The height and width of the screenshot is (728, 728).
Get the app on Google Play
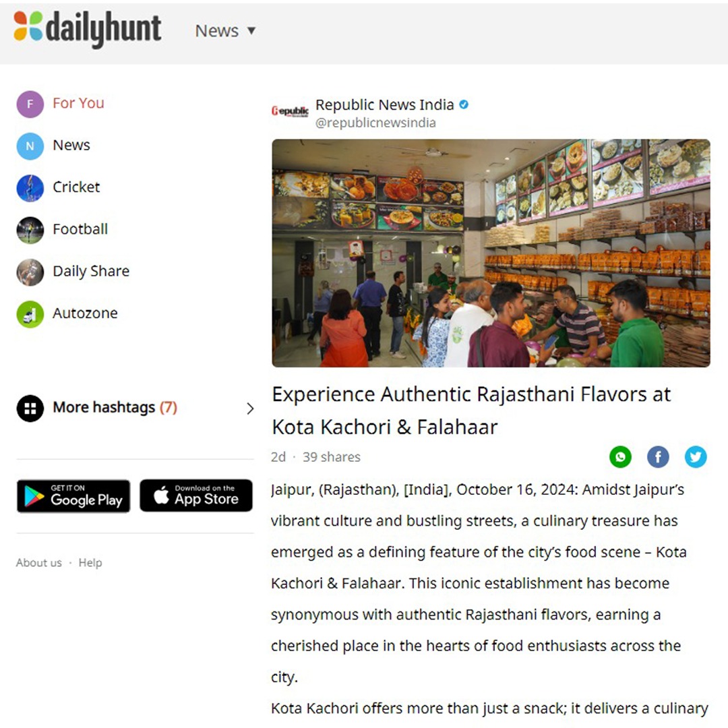coord(73,496)
